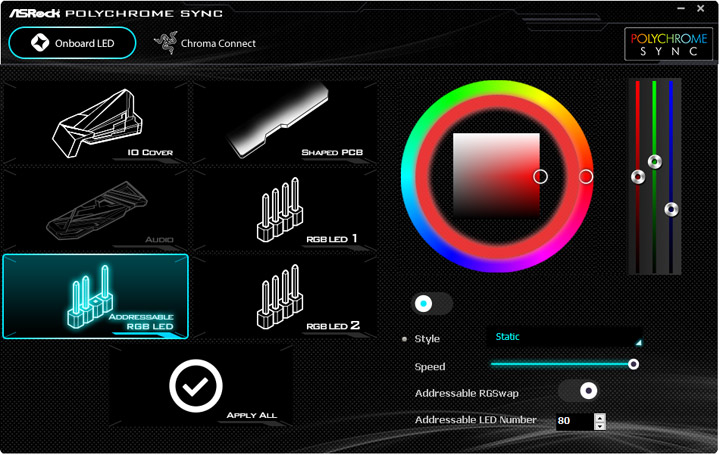Click the saturation square picker handle
This screenshot has height=455, width=720.
(x=540, y=176)
